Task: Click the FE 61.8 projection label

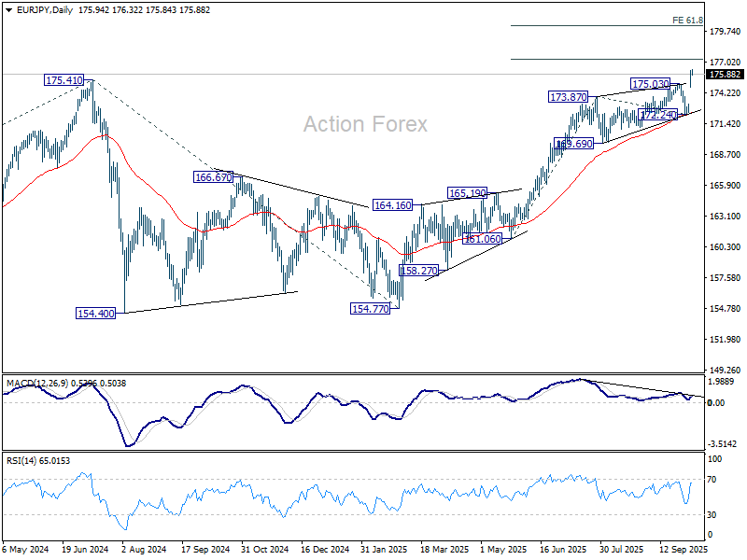Action: tap(687, 20)
